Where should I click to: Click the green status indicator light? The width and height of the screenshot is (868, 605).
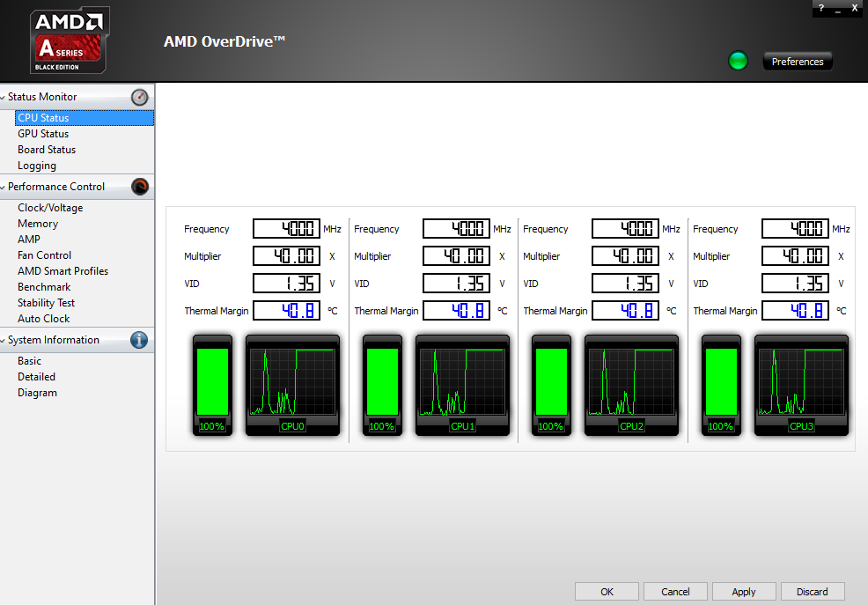tap(738, 61)
